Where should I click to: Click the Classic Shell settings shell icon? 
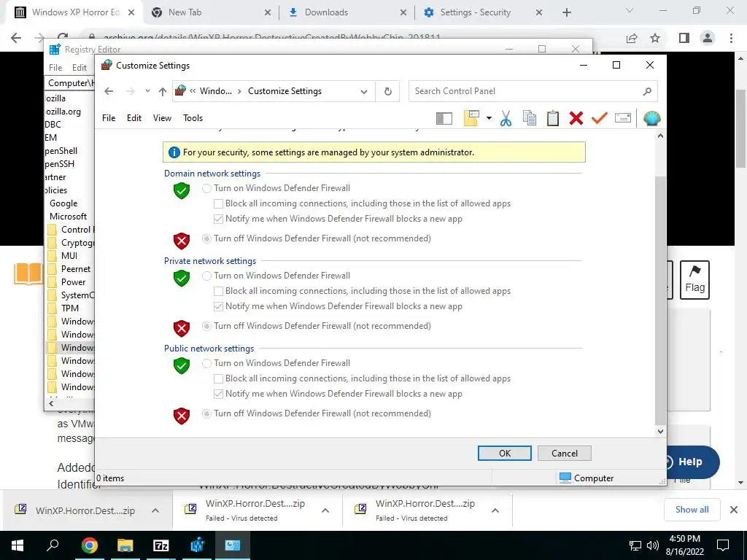651,118
